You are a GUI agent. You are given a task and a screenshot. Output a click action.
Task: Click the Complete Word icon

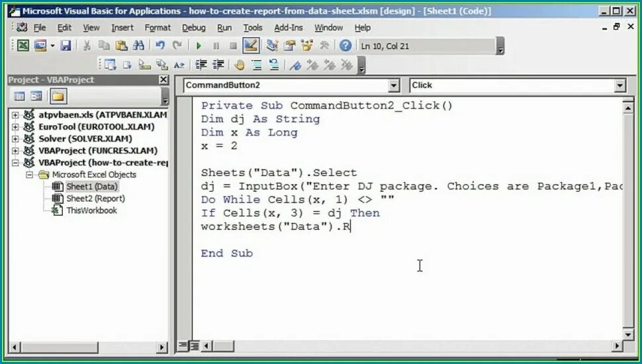(179, 65)
